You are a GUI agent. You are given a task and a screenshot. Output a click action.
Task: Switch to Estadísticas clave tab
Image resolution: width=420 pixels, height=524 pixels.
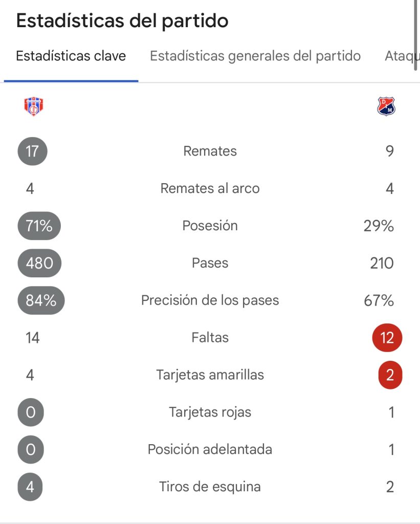pyautogui.click(x=71, y=56)
